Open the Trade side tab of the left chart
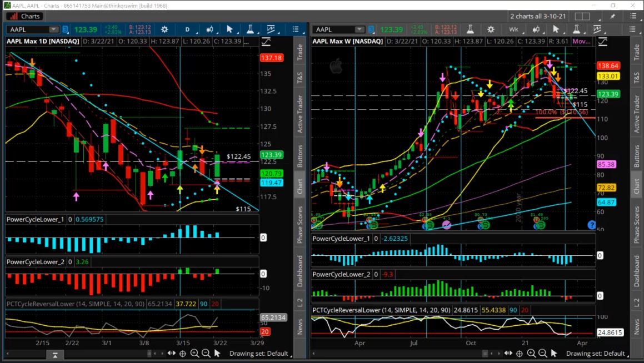The width and height of the screenshot is (644, 363). pyautogui.click(x=300, y=52)
